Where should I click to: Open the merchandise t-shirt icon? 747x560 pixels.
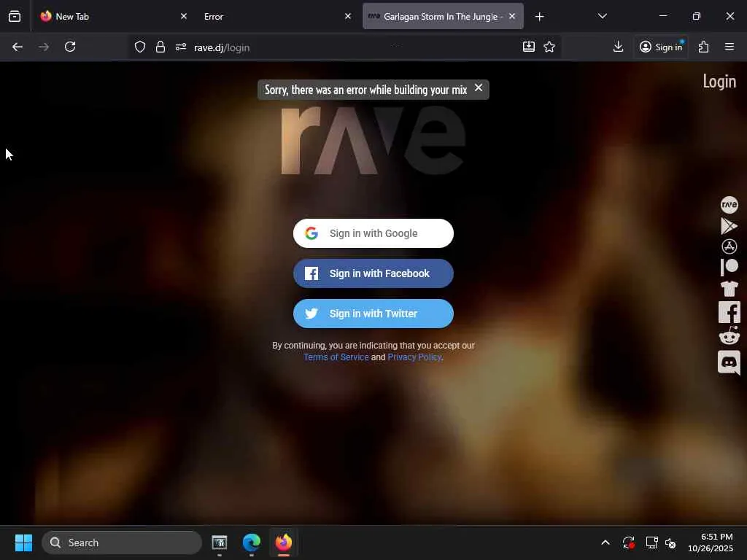click(x=729, y=289)
